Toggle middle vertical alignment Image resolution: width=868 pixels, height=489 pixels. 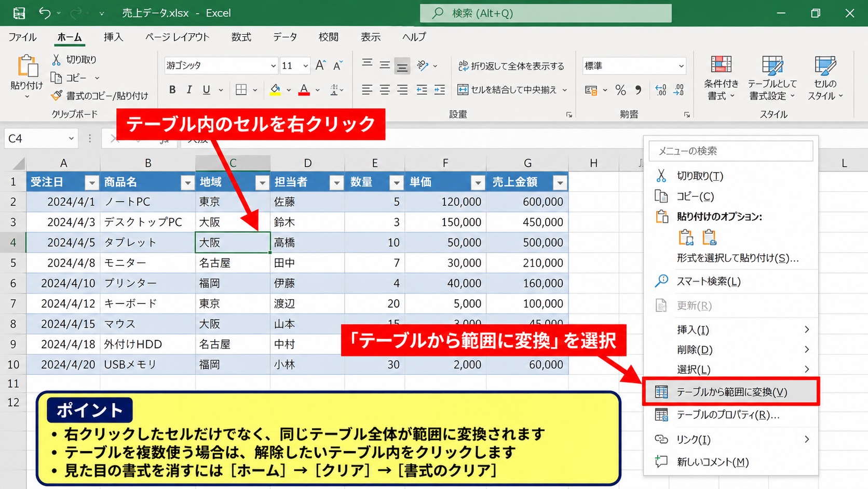(385, 65)
